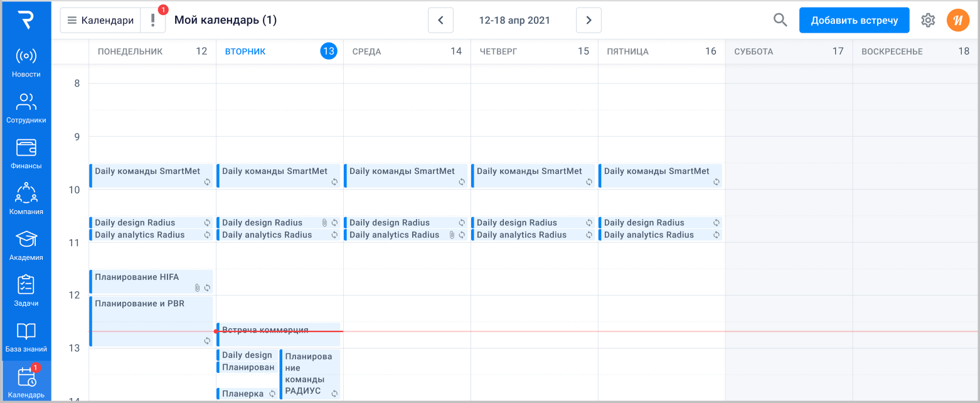980x403 pixels.
Task: Go to next week arrow
Action: [x=589, y=20]
